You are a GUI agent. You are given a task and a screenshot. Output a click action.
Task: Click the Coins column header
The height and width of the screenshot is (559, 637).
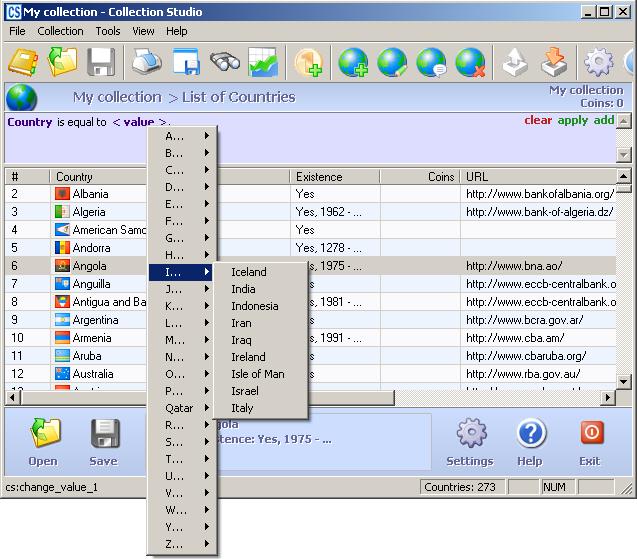(420, 177)
